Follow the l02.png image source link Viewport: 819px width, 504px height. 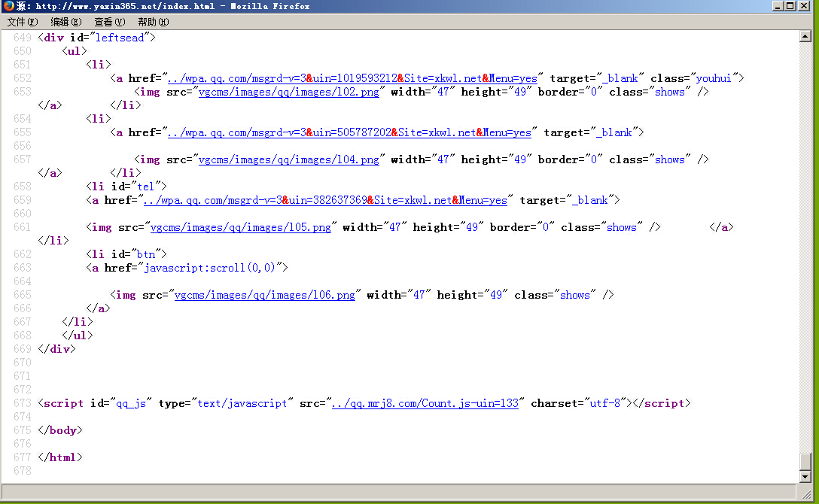[288, 92]
